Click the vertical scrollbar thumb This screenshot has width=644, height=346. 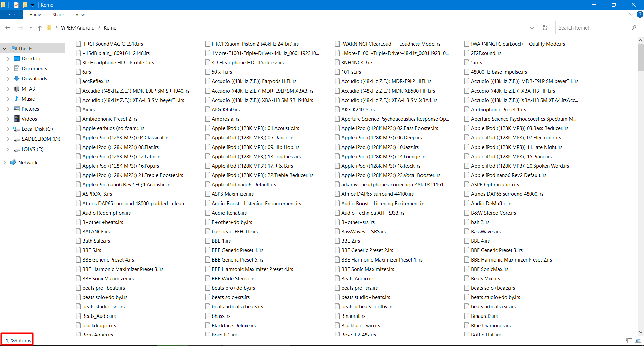pos(641,57)
